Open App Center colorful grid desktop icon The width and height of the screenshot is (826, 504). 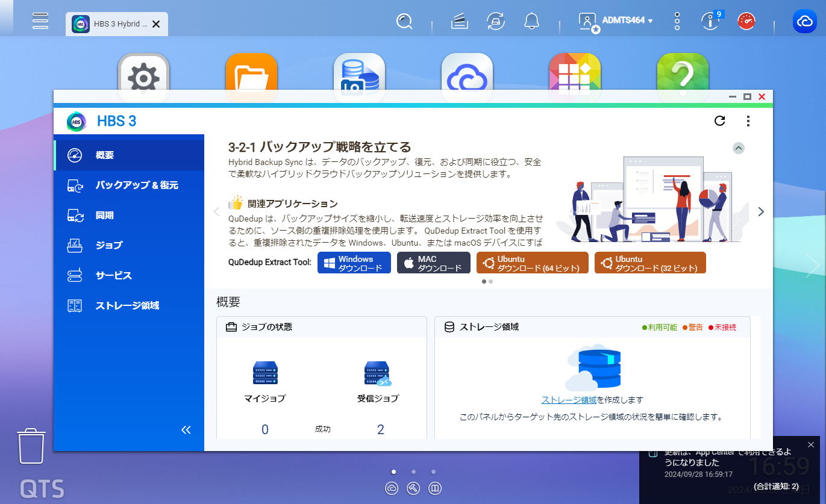pyautogui.click(x=575, y=72)
